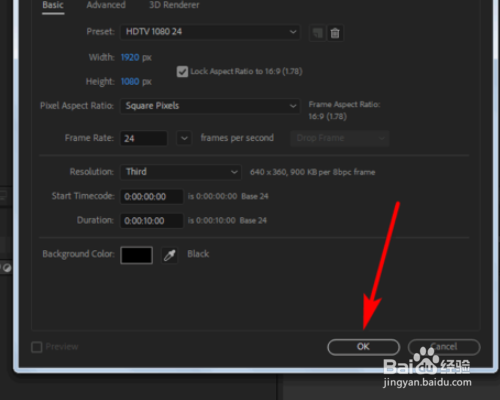Click the Start Timecode field
500x400 pixels.
(x=152, y=196)
